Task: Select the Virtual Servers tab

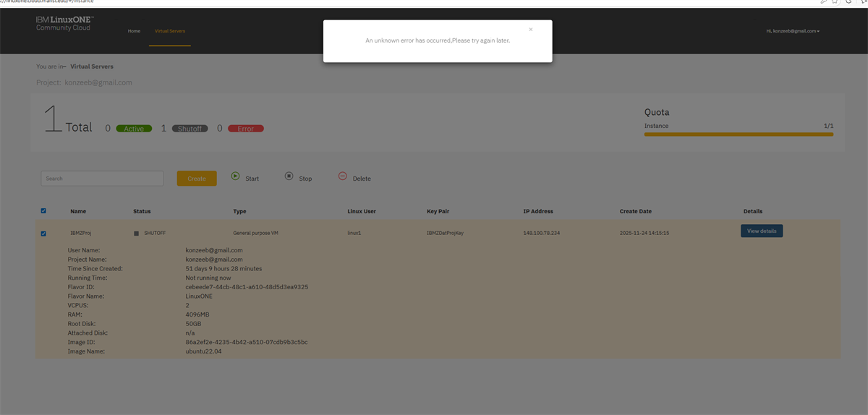Action: coord(170,31)
